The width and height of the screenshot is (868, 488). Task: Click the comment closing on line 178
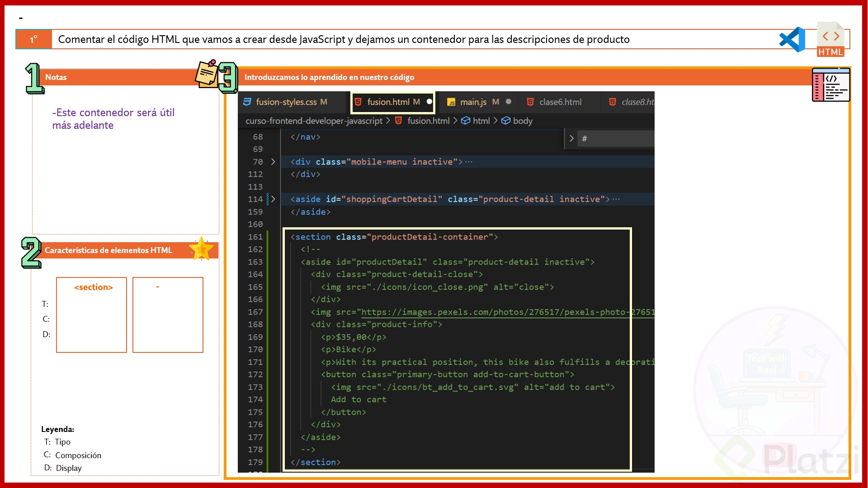pyautogui.click(x=308, y=450)
